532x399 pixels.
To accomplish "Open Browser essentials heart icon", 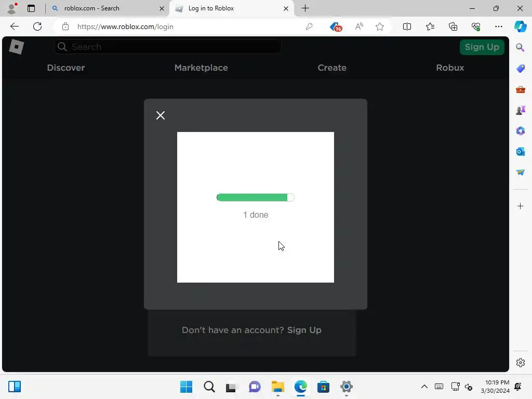I will tap(476, 26).
